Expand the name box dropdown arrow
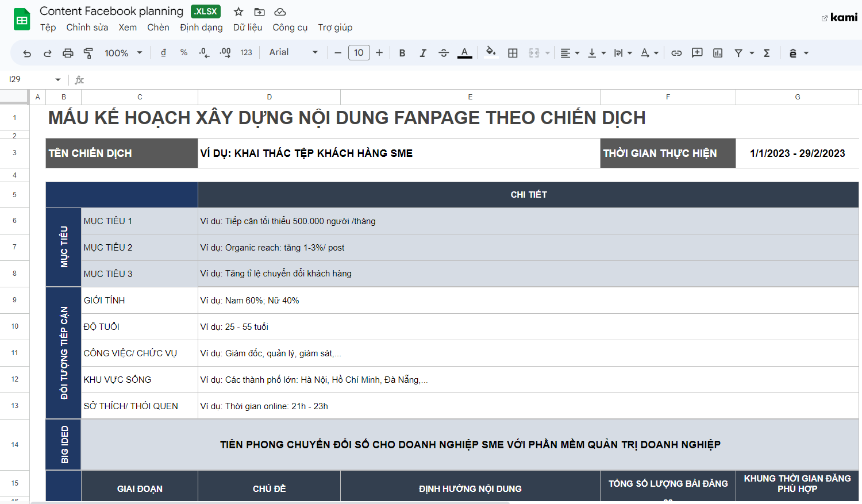 (x=58, y=80)
